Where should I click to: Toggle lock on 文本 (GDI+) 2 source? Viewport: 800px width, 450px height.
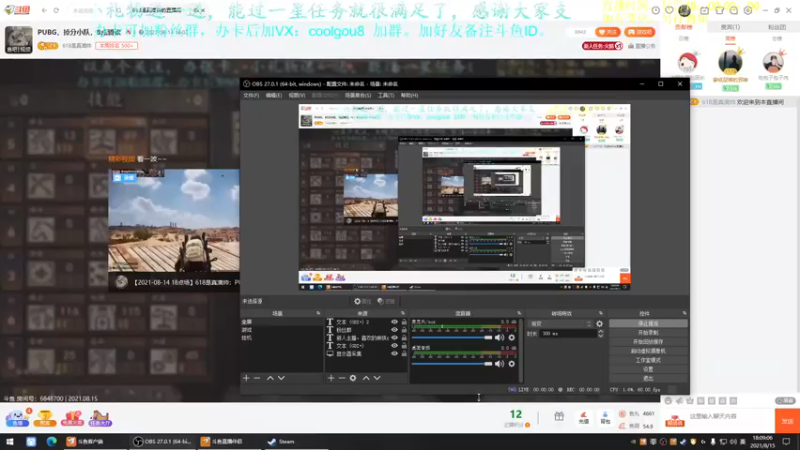(404, 322)
